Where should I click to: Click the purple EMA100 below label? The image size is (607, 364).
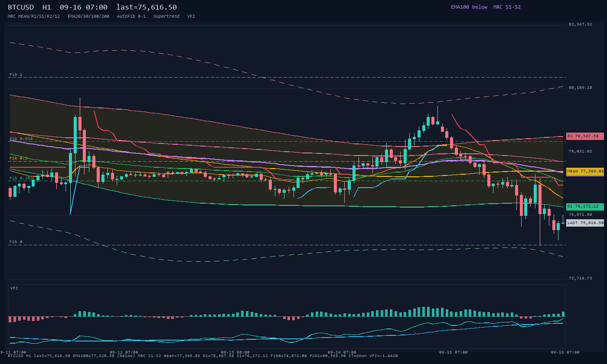[x=469, y=7]
